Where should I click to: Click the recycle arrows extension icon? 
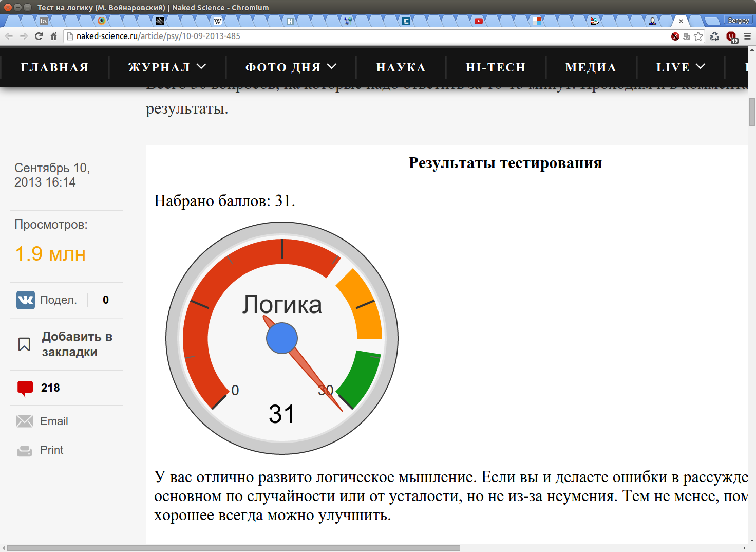[x=714, y=36]
